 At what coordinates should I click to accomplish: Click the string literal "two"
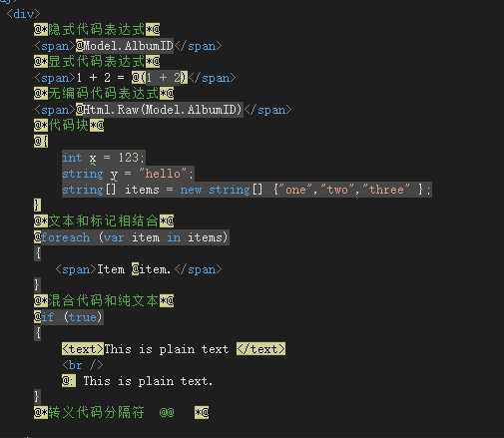[337, 190]
